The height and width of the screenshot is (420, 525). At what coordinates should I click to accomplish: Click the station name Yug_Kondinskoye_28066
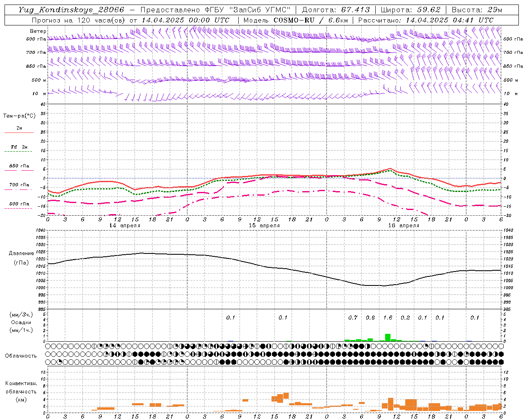[x=71, y=10]
